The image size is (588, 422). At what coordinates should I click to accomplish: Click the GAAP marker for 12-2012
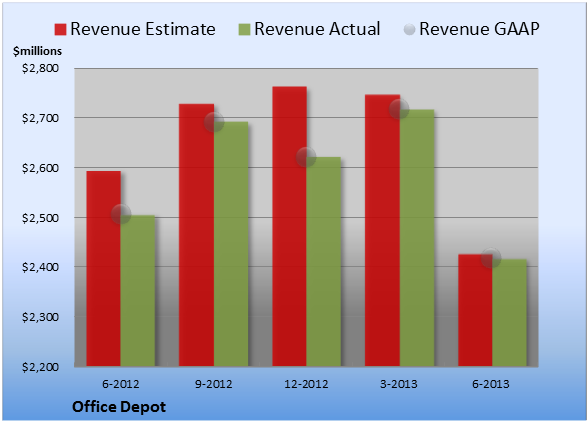coord(306,157)
